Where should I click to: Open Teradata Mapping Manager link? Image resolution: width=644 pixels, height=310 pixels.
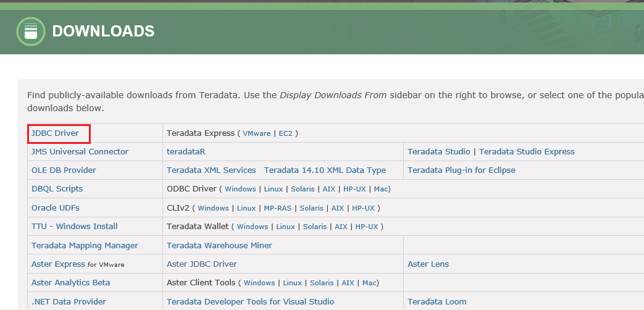[85, 246]
